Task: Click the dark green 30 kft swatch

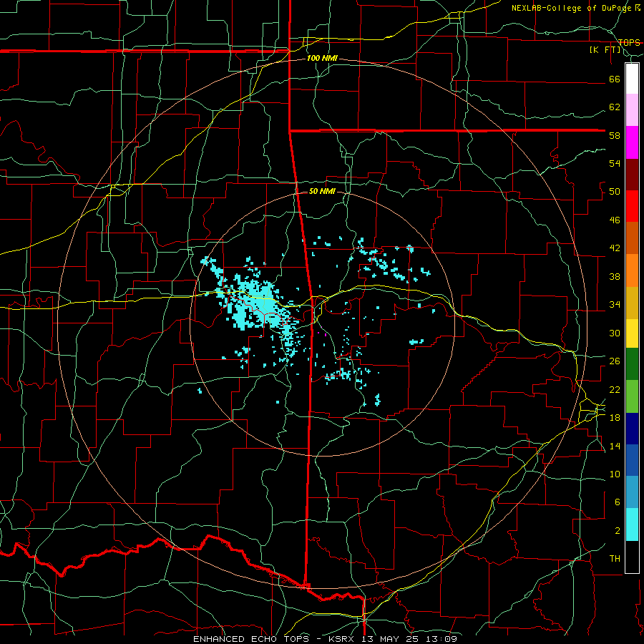Action: point(632,364)
